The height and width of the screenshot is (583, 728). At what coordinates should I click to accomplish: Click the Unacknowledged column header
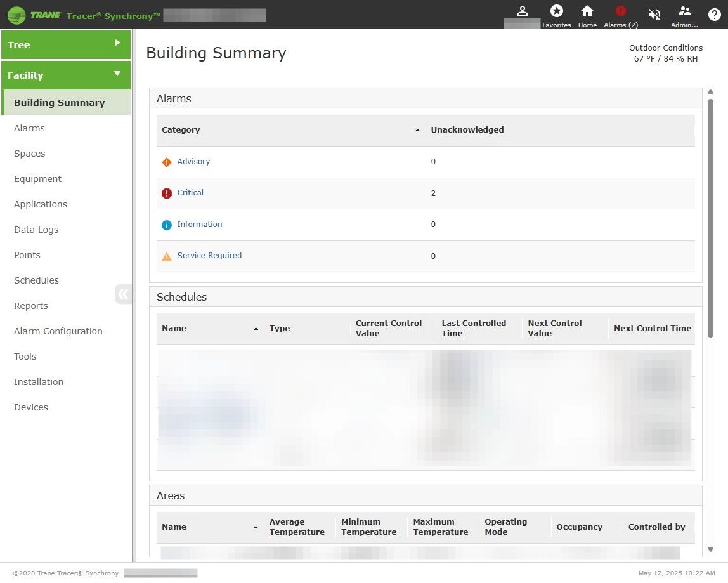pyautogui.click(x=467, y=129)
